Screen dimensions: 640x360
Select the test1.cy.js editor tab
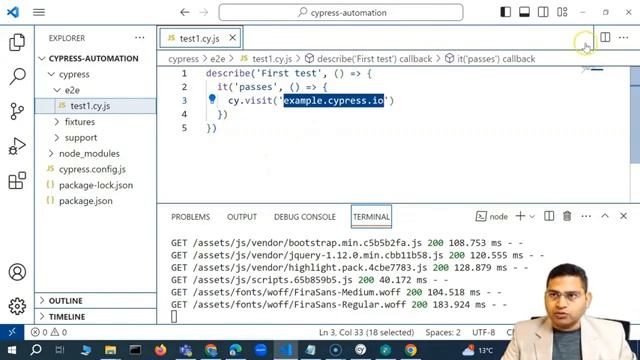[200, 38]
